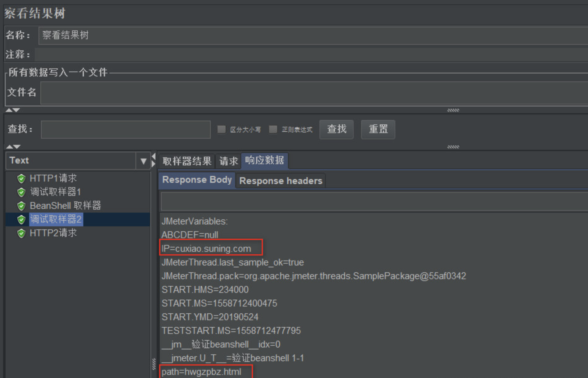Switch to 响应数据 tab
The height and width of the screenshot is (378, 588).
(x=264, y=160)
